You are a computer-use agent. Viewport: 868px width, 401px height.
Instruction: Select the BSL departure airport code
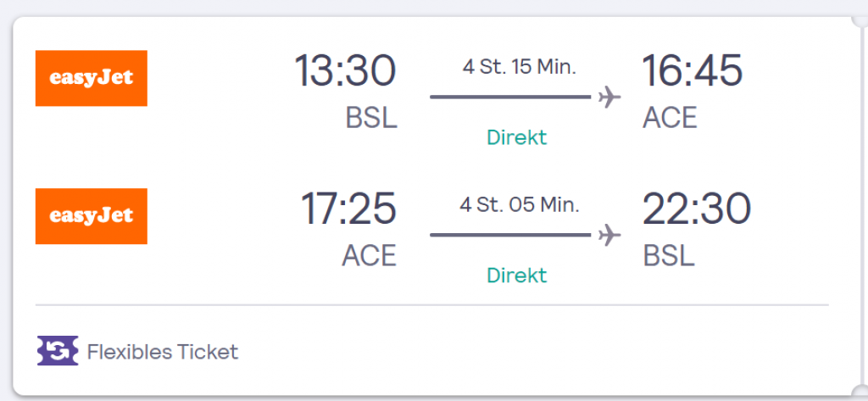coord(371,118)
